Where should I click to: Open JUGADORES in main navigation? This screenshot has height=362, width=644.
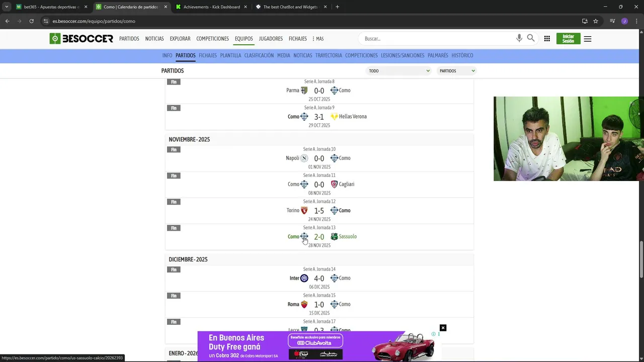coord(271,39)
